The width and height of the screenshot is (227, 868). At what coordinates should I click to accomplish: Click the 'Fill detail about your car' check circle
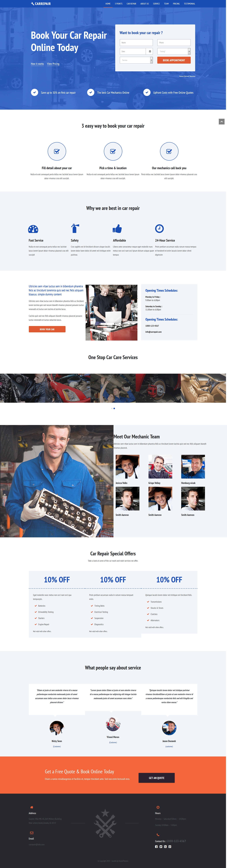(x=57, y=151)
